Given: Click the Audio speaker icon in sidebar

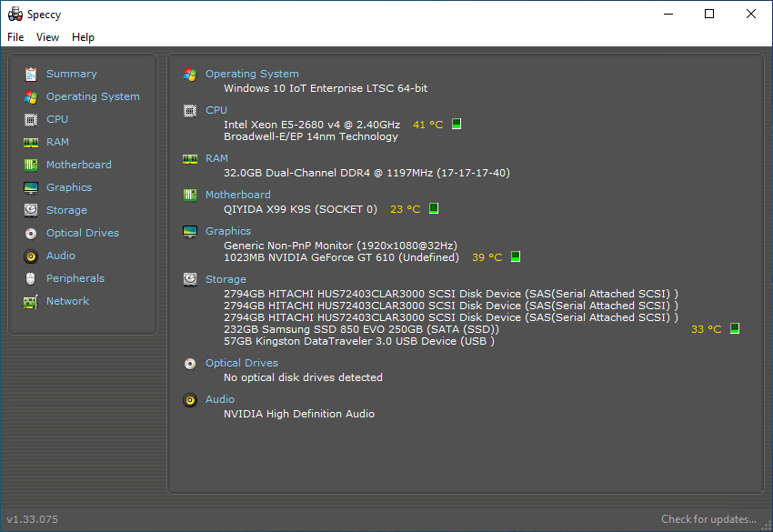Looking at the screenshot, I should click(31, 256).
